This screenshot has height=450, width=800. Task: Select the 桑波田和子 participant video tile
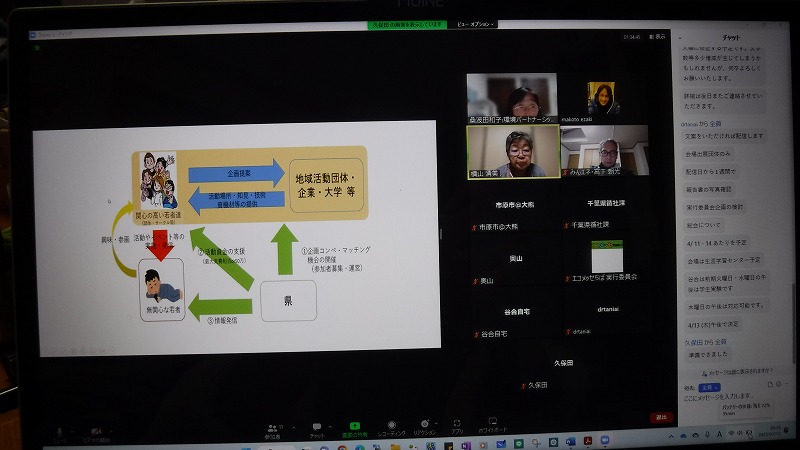(x=512, y=98)
